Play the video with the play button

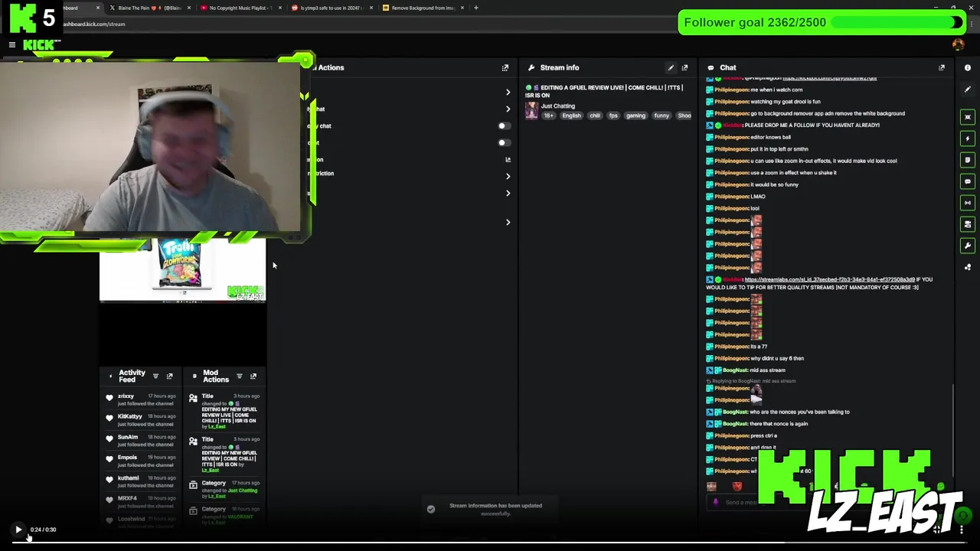pyautogui.click(x=18, y=530)
